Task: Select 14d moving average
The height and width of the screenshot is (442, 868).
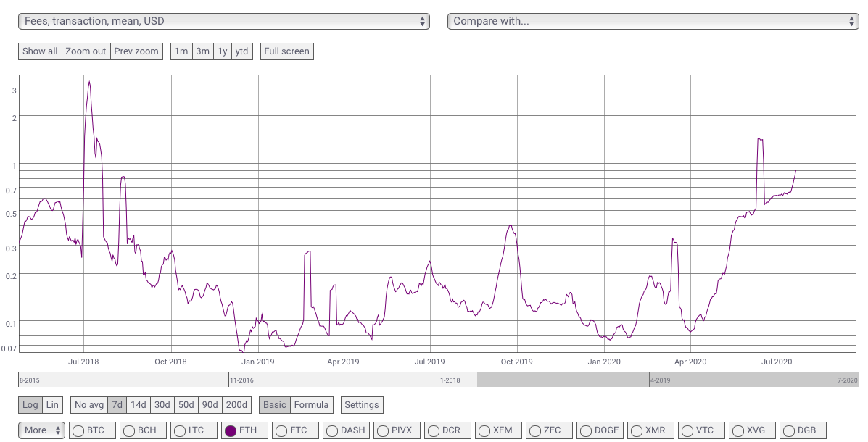Action: click(x=139, y=405)
